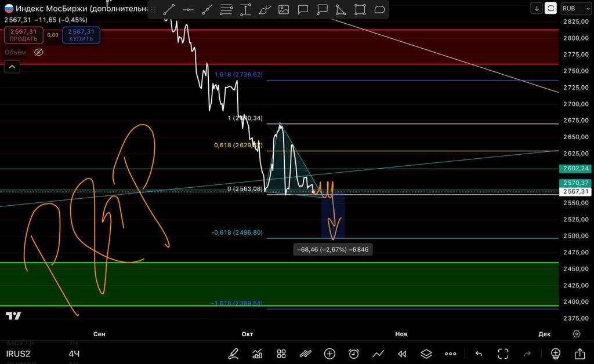Toggle the auto-scale box next to RUB
The image size is (594, 364).
[x=550, y=8]
